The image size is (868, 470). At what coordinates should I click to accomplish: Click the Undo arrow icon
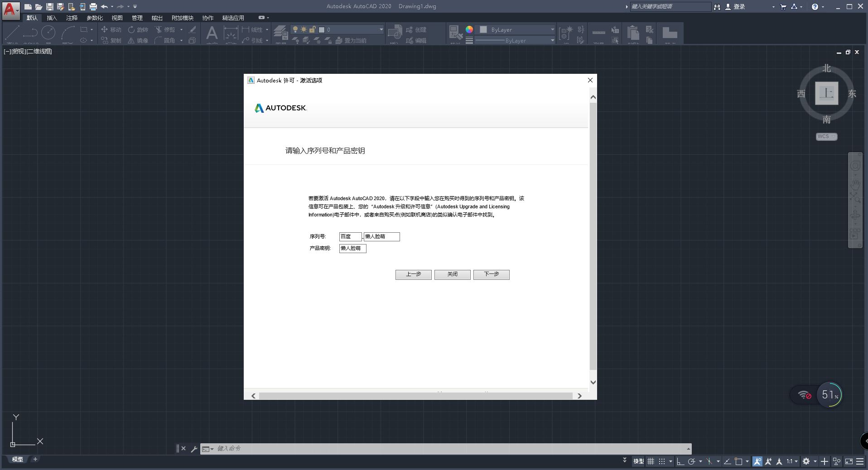tap(105, 7)
